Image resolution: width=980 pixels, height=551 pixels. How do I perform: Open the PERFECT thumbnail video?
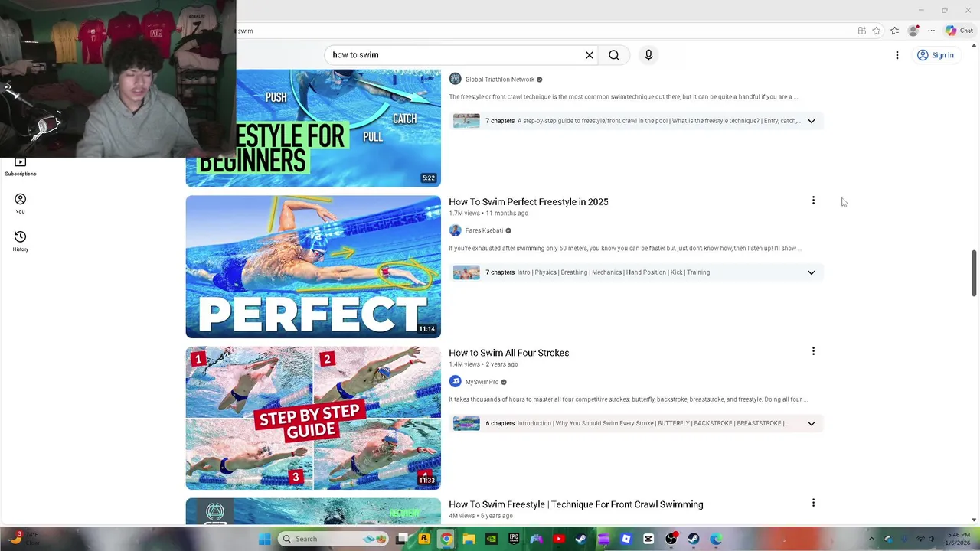pyautogui.click(x=313, y=266)
